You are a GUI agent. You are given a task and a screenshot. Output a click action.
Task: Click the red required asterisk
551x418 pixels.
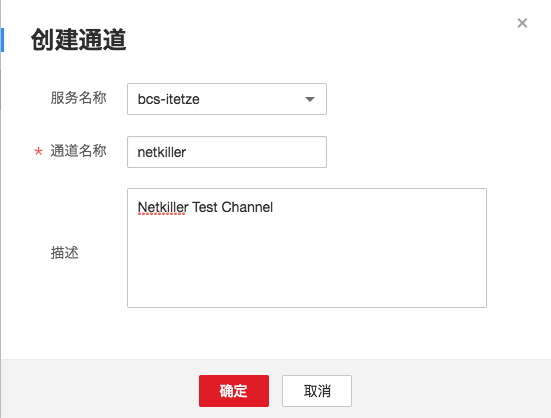(x=38, y=152)
